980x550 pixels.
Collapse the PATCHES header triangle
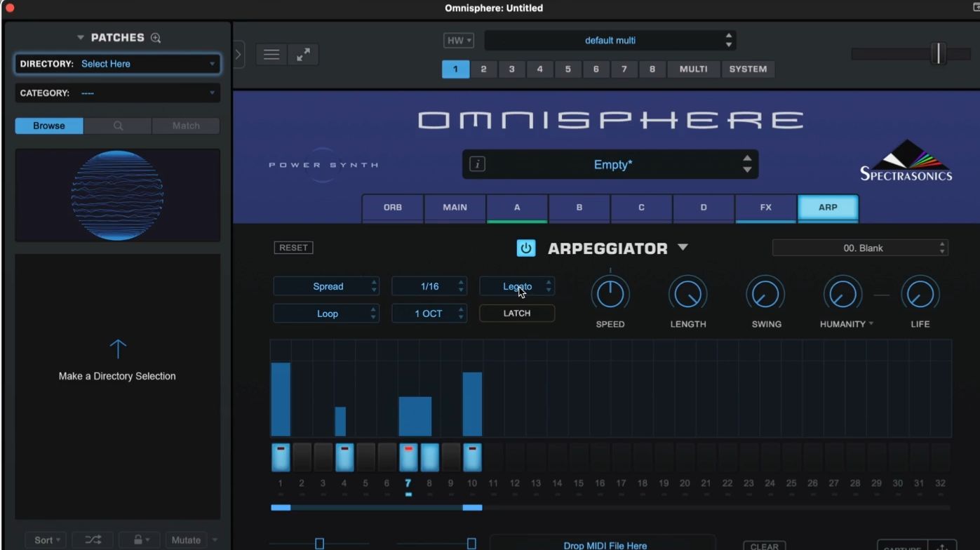(81, 38)
